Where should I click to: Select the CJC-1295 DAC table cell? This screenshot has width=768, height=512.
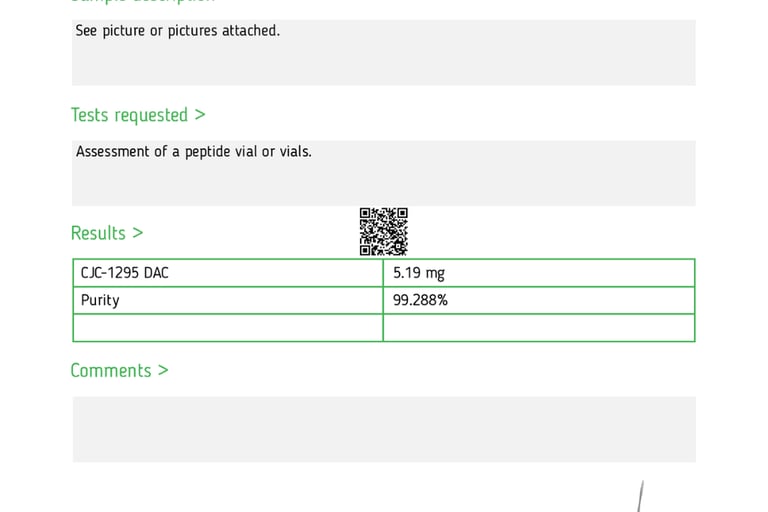[228, 273]
